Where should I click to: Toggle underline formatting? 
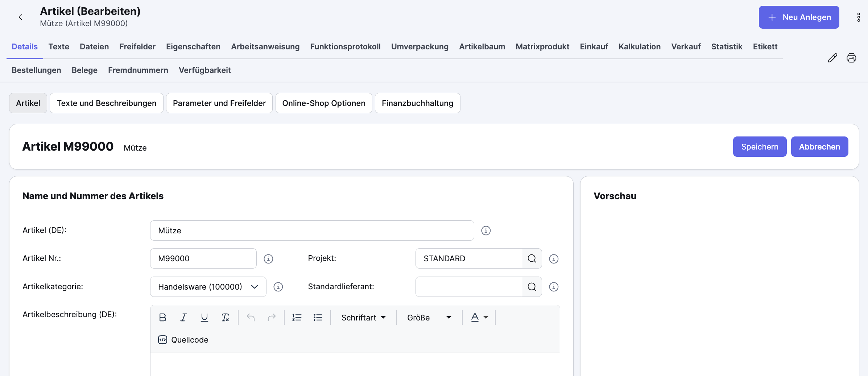coord(204,317)
